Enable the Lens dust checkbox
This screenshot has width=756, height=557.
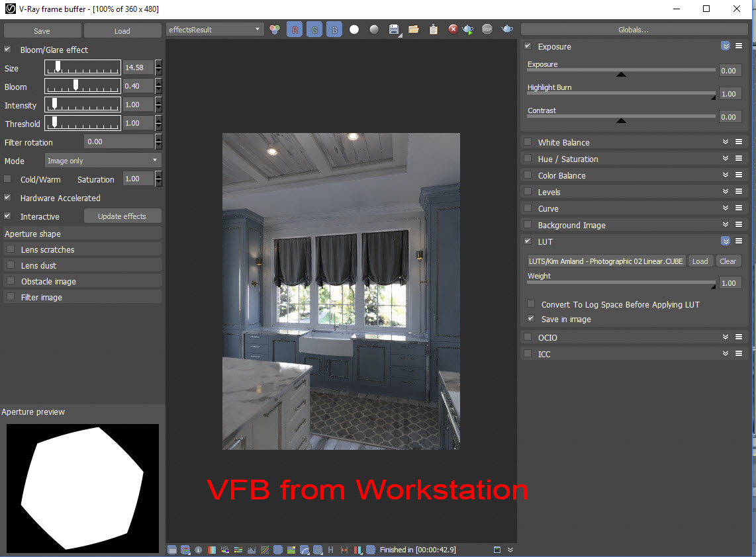pos(11,265)
